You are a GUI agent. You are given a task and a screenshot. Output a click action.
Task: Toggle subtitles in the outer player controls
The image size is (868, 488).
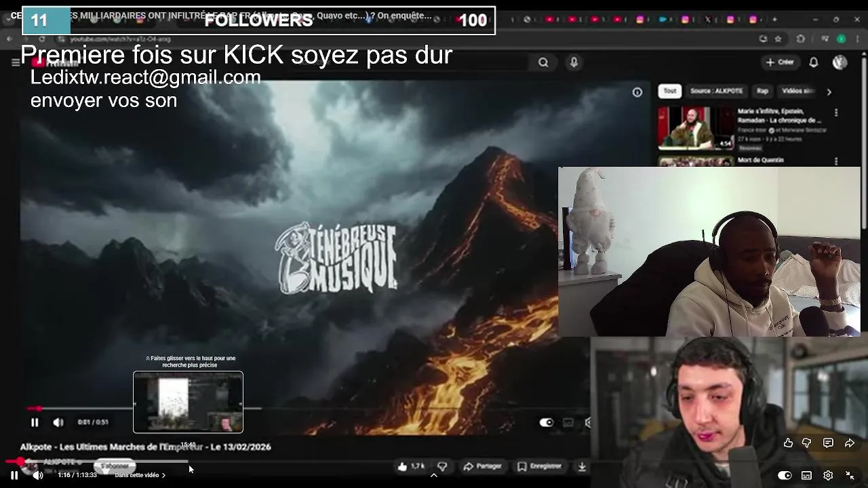click(x=806, y=475)
